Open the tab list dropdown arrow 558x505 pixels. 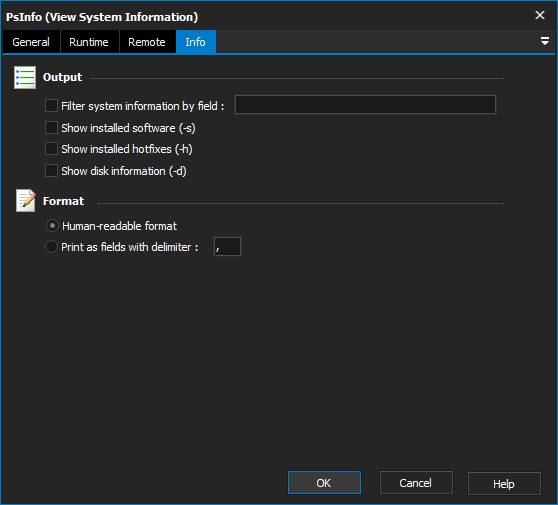point(544,41)
